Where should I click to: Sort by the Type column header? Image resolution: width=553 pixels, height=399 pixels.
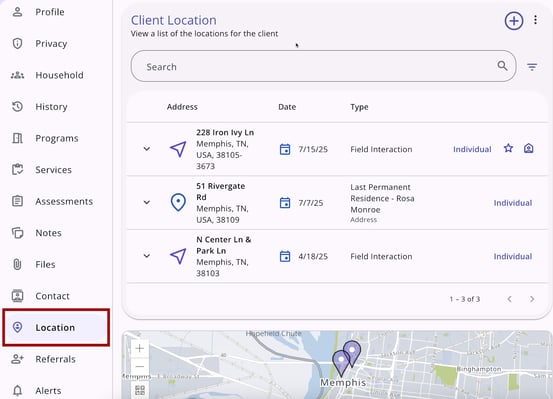(x=359, y=107)
